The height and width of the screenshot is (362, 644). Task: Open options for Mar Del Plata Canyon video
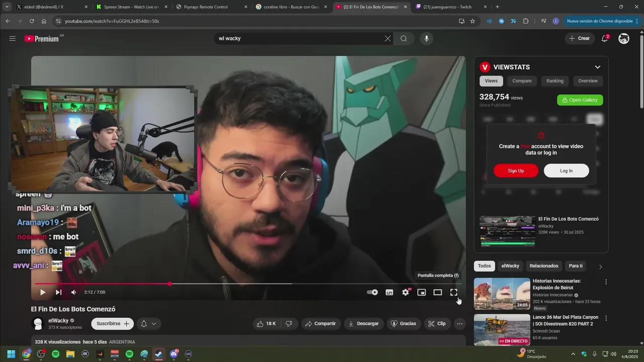[606, 318]
